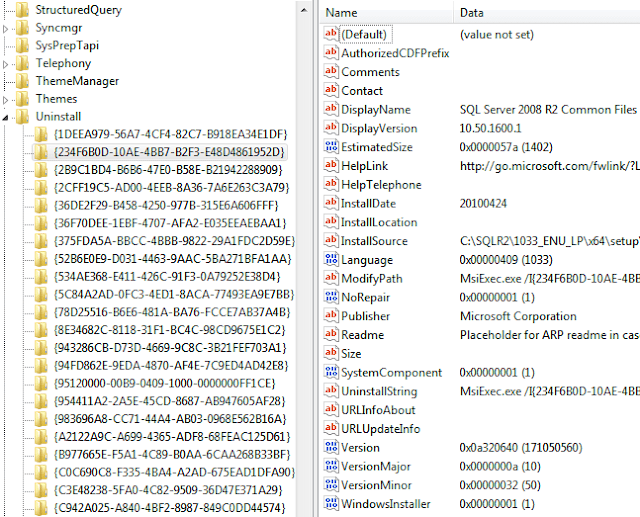Click folder icon of {1DEEA979-56A7-4CF4-82C7-B918EA34E1DF}
The image size is (640, 517).
click(41, 134)
